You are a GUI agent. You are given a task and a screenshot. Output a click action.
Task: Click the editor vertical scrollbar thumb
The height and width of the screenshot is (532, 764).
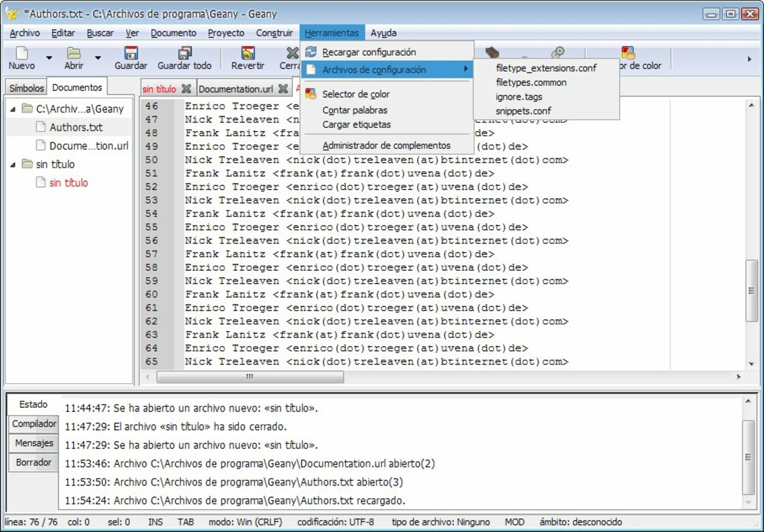[x=752, y=291]
